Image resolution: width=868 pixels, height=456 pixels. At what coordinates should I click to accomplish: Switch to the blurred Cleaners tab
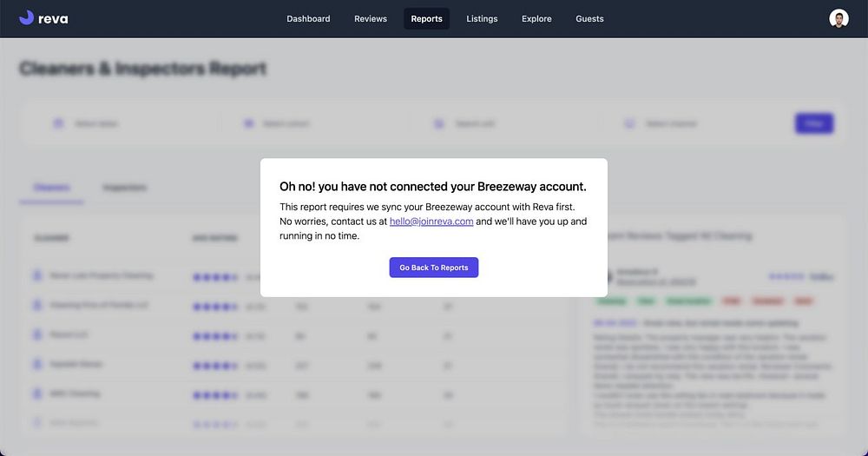(51, 188)
